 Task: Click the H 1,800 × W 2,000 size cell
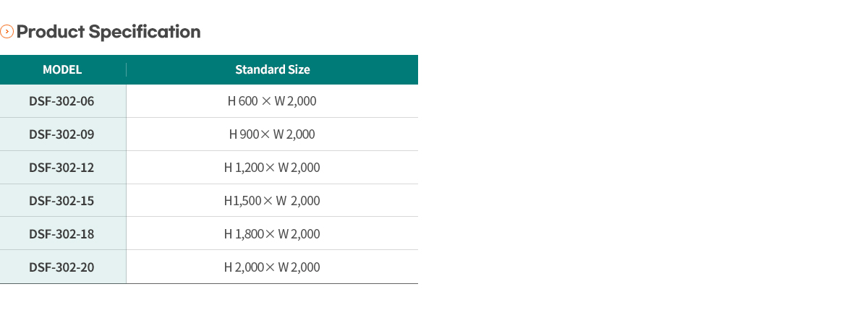[272, 234]
